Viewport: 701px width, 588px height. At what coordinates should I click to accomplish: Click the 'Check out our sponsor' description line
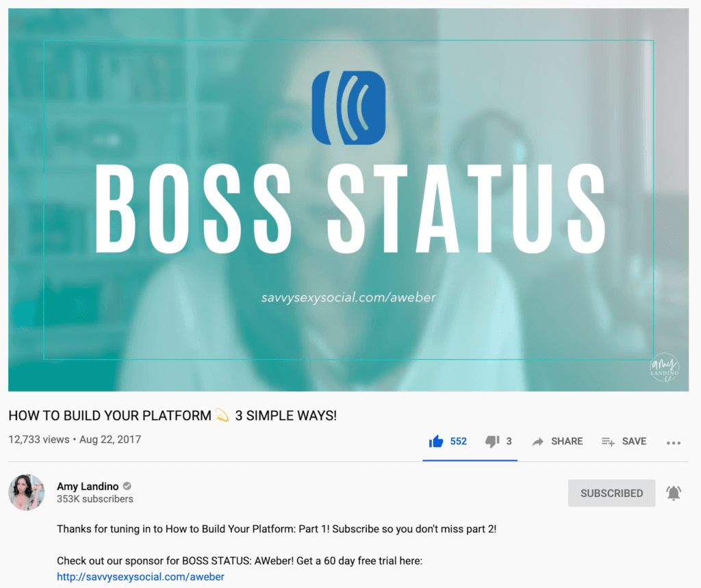tap(240, 561)
